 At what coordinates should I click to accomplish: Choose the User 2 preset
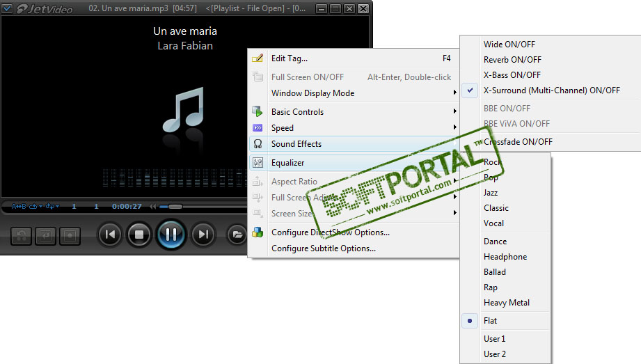pyautogui.click(x=495, y=354)
